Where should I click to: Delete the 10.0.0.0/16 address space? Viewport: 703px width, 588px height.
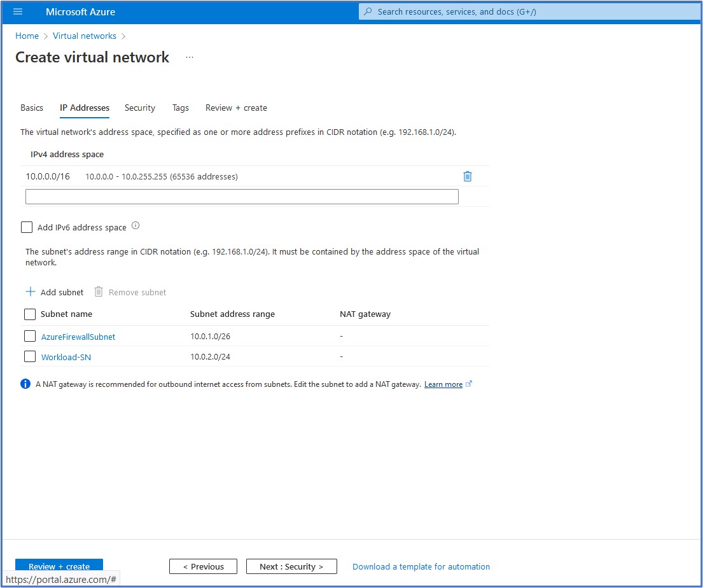tap(468, 176)
